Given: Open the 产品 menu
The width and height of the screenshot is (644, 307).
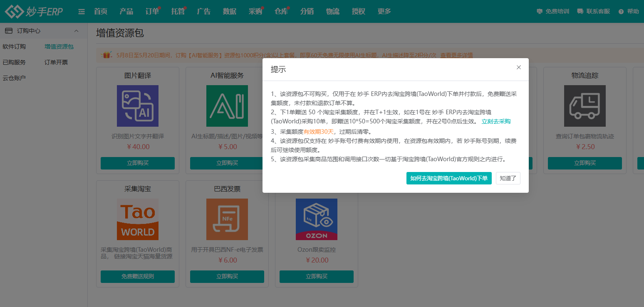Looking at the screenshot, I should pos(126,12).
